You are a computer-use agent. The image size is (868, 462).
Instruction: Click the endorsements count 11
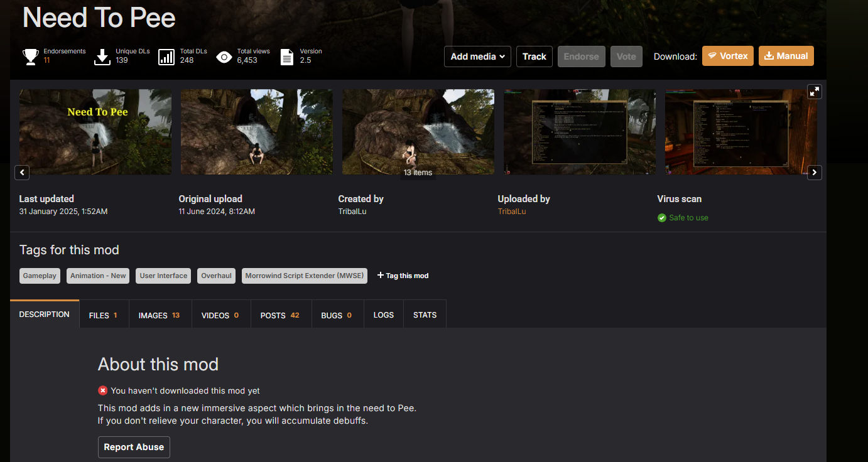[x=47, y=60]
